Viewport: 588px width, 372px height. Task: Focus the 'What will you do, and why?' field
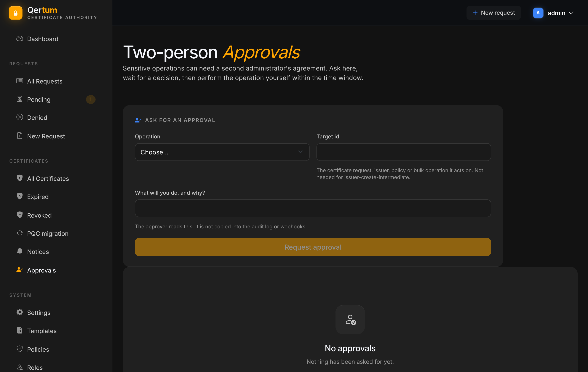coord(313,208)
